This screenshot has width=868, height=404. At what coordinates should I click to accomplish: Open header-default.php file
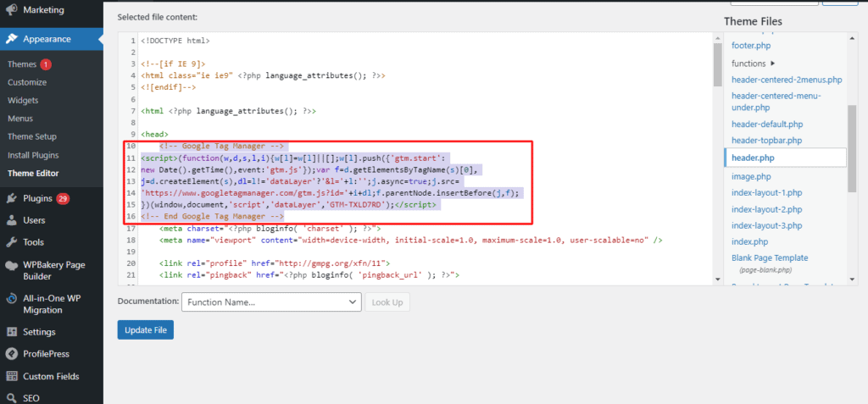[x=767, y=124]
